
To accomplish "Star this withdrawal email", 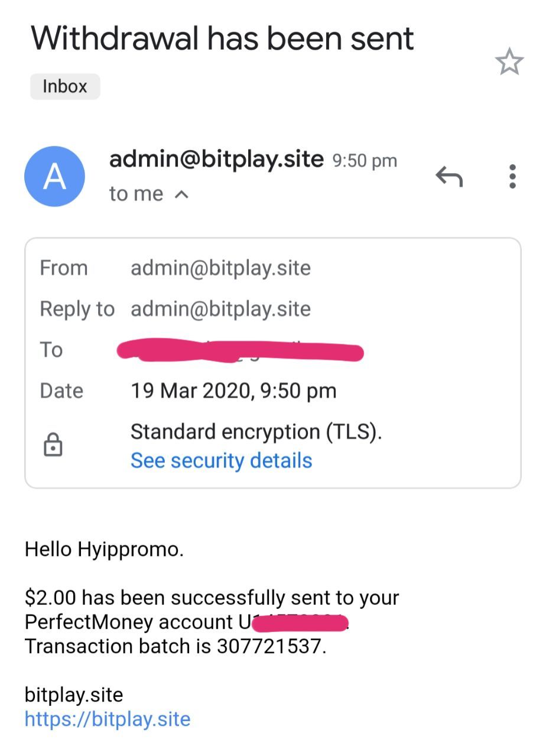I will point(509,62).
